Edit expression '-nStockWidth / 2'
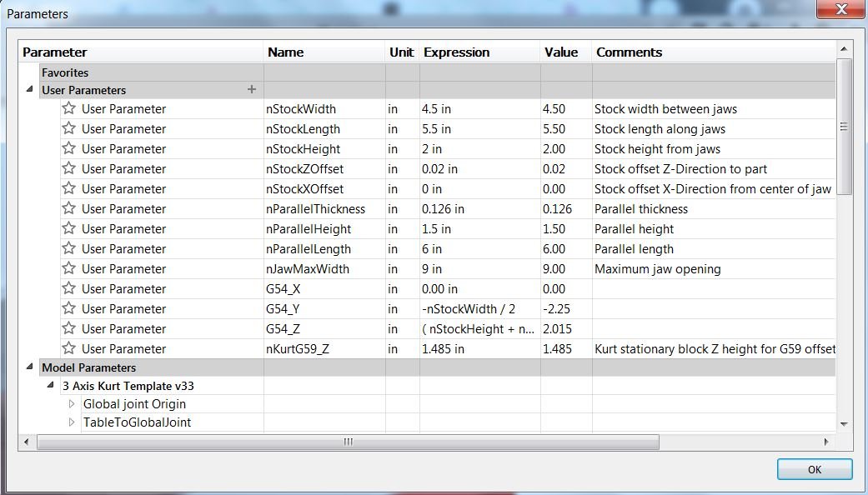Viewport: 868px width, 495px height. point(479,308)
